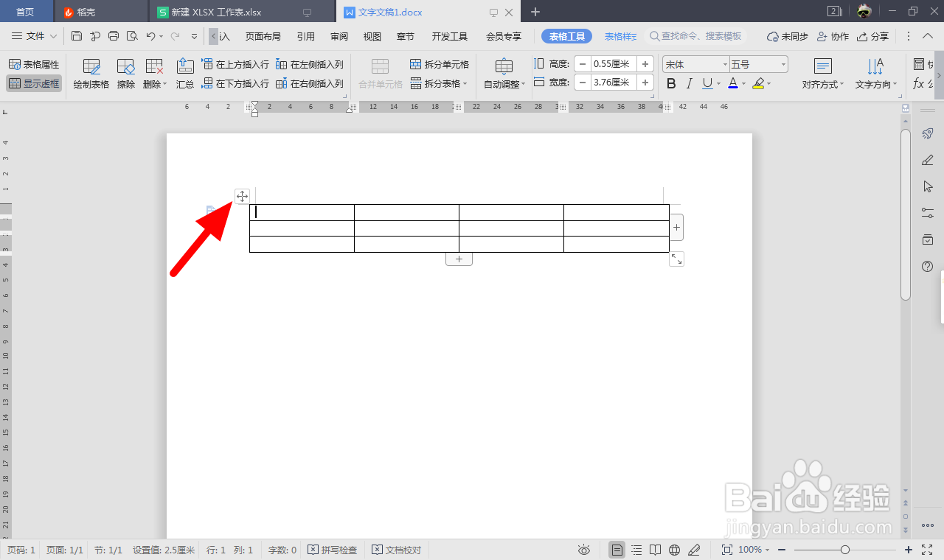
Task: Toggle the Show Gridlines (显示虚框) button
Action: click(x=34, y=83)
